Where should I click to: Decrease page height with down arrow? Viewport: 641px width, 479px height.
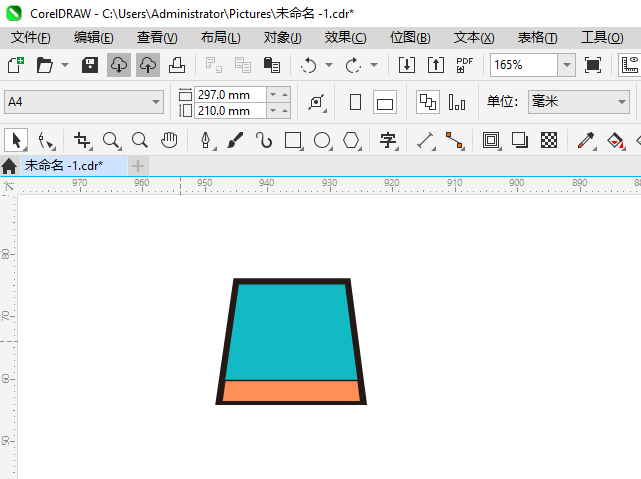tap(273, 111)
